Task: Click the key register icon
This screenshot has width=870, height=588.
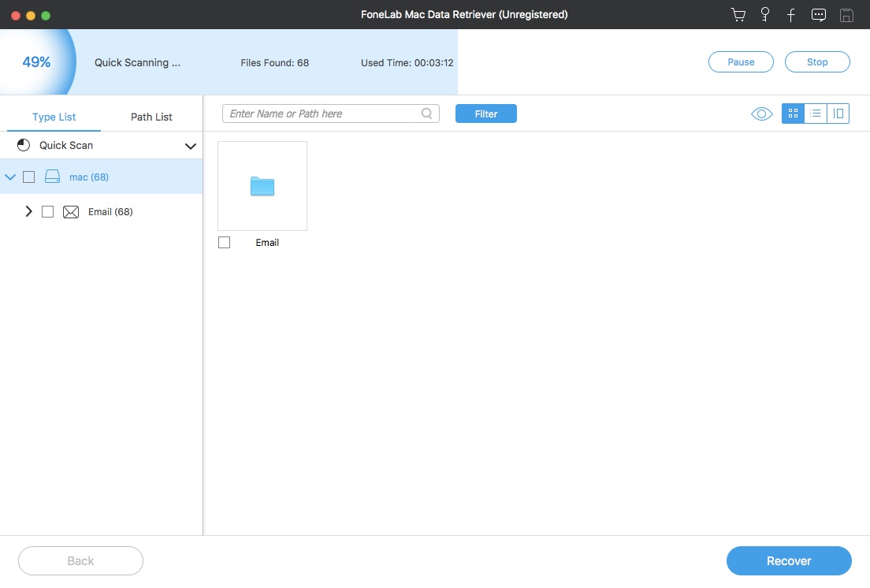Action: (765, 15)
